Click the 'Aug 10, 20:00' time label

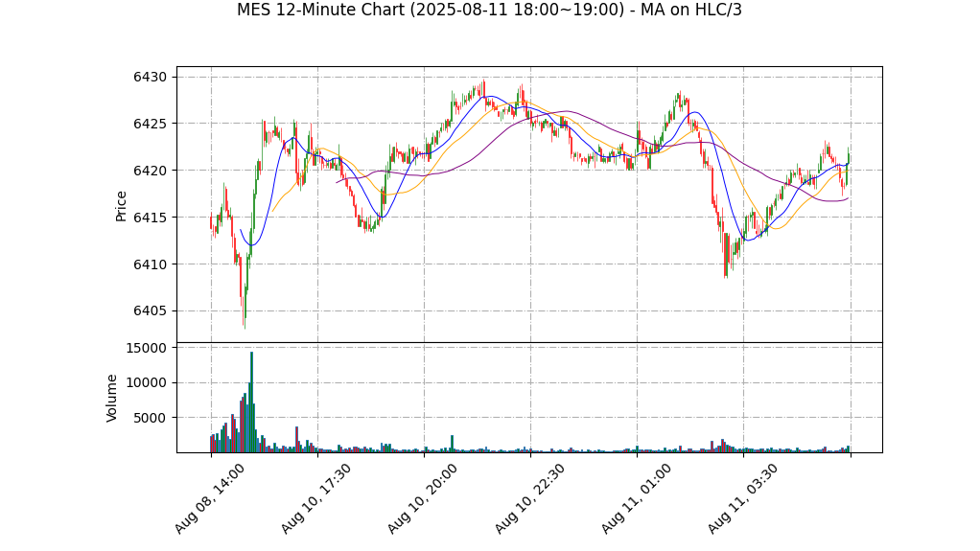[423, 498]
